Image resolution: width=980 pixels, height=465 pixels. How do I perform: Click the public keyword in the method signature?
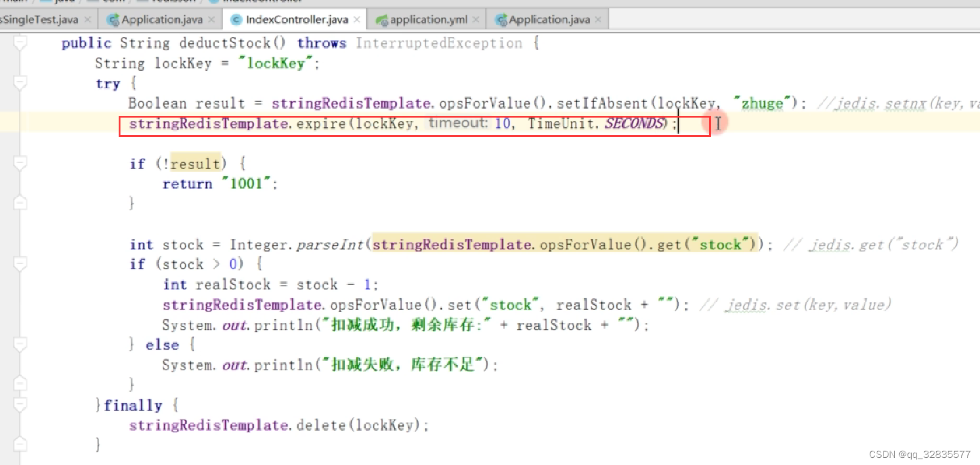coord(86,43)
